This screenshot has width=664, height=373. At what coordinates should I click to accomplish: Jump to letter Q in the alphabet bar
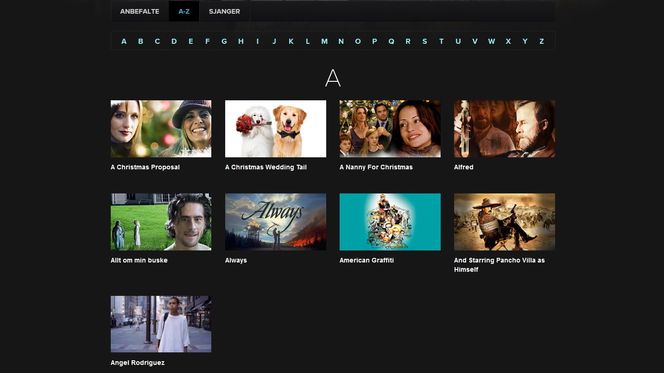[x=391, y=41]
